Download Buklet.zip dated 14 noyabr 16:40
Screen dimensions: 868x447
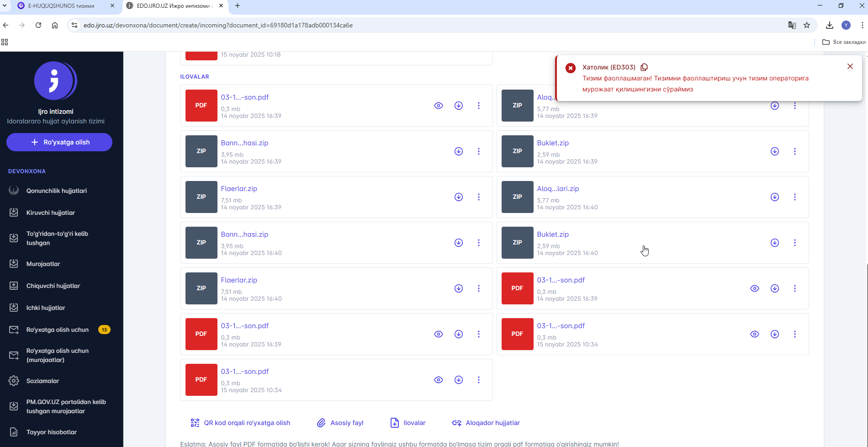[775, 243]
